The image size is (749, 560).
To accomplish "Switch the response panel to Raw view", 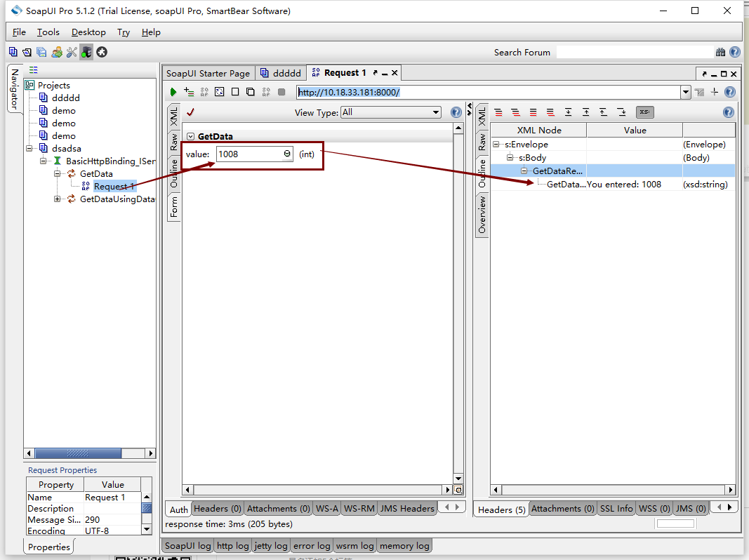I will tap(482, 142).
